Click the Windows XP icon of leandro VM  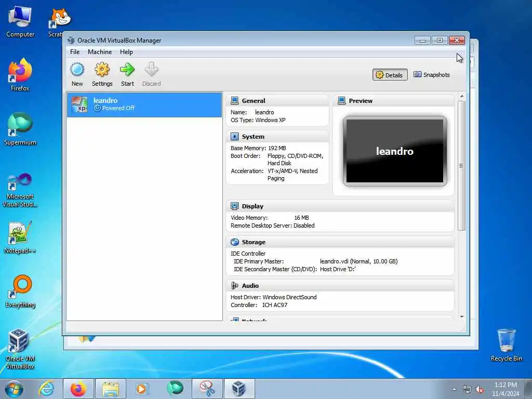79,104
